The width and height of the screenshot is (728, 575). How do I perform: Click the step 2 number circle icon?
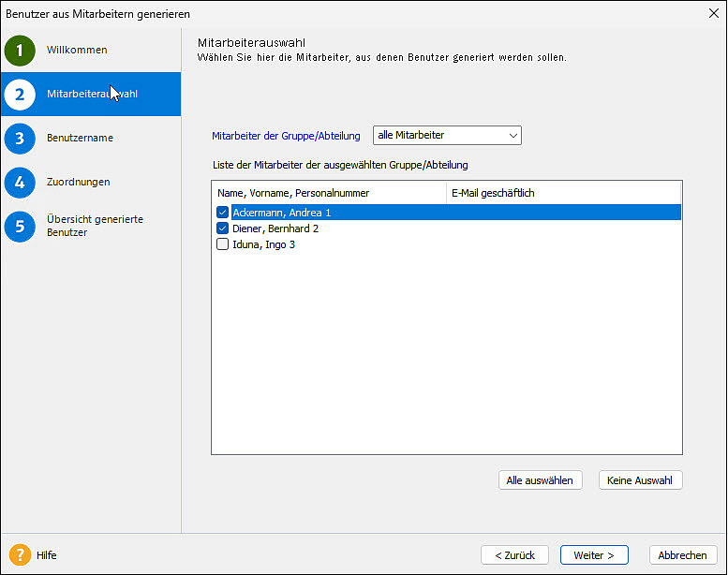[20, 95]
